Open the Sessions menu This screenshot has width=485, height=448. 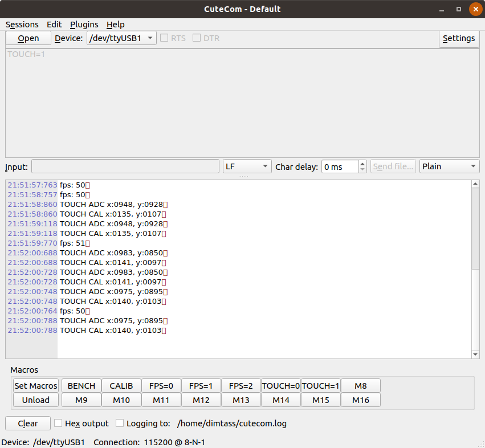pos(22,25)
